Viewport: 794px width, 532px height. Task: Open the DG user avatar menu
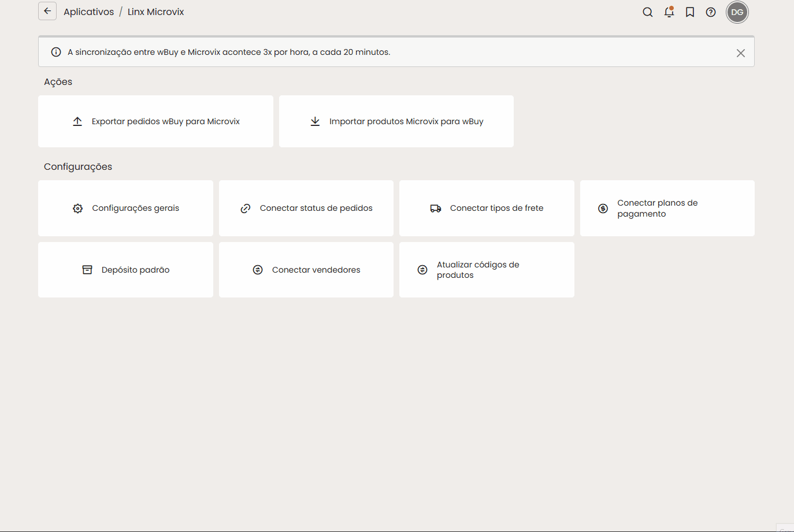pyautogui.click(x=737, y=12)
